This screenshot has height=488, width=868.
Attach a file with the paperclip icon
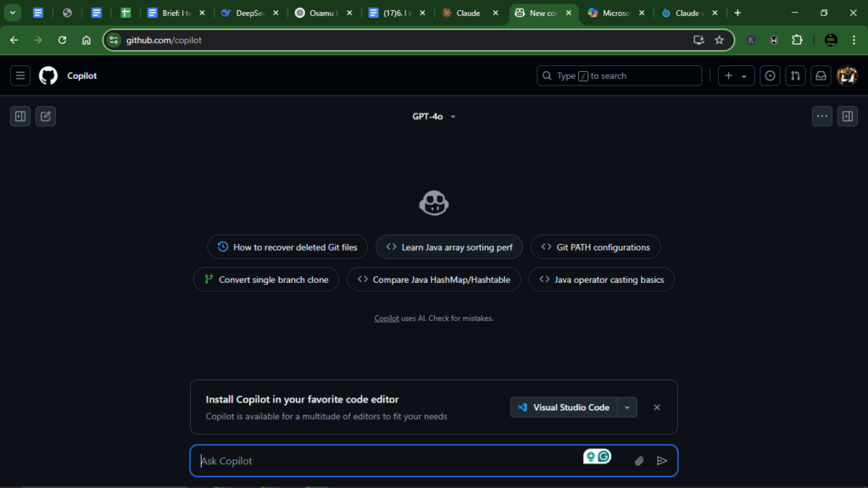(x=638, y=460)
